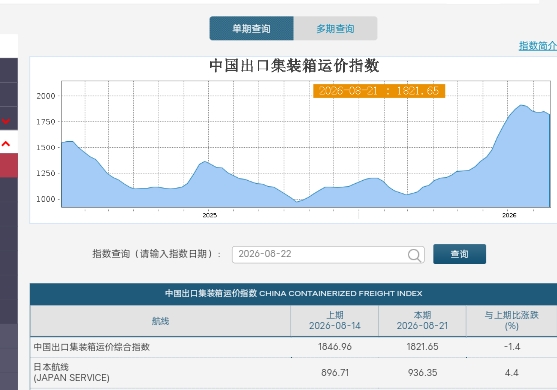Click row 日本航线 (JAPAN SERVICE)
This screenshot has width=557, height=390.
click(293, 373)
